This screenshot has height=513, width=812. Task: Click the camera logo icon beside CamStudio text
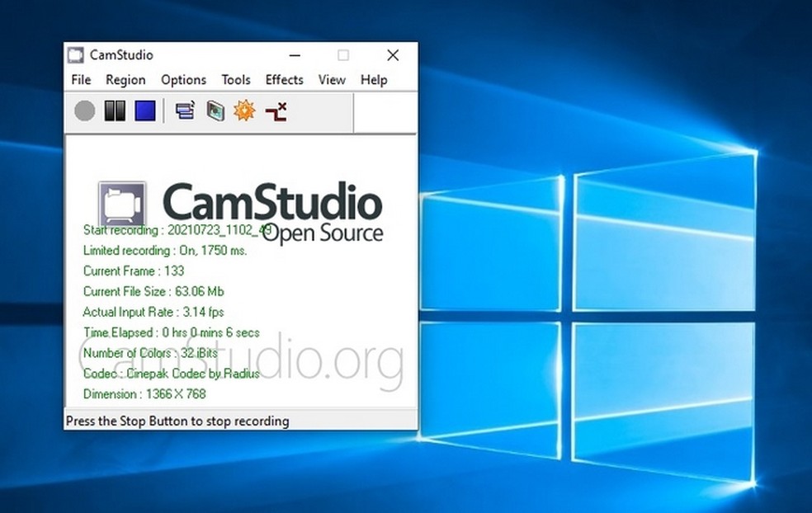pyautogui.click(x=122, y=204)
